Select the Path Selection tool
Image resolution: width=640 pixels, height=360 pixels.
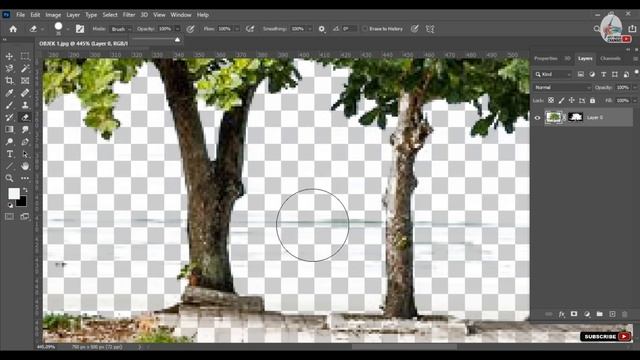point(25,154)
